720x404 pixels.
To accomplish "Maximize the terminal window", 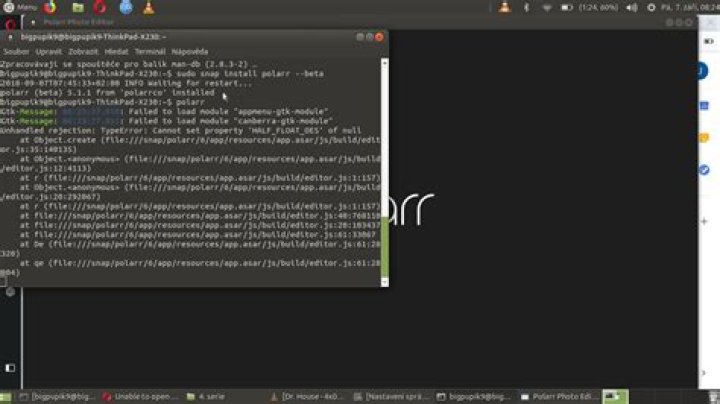I will (370, 37).
